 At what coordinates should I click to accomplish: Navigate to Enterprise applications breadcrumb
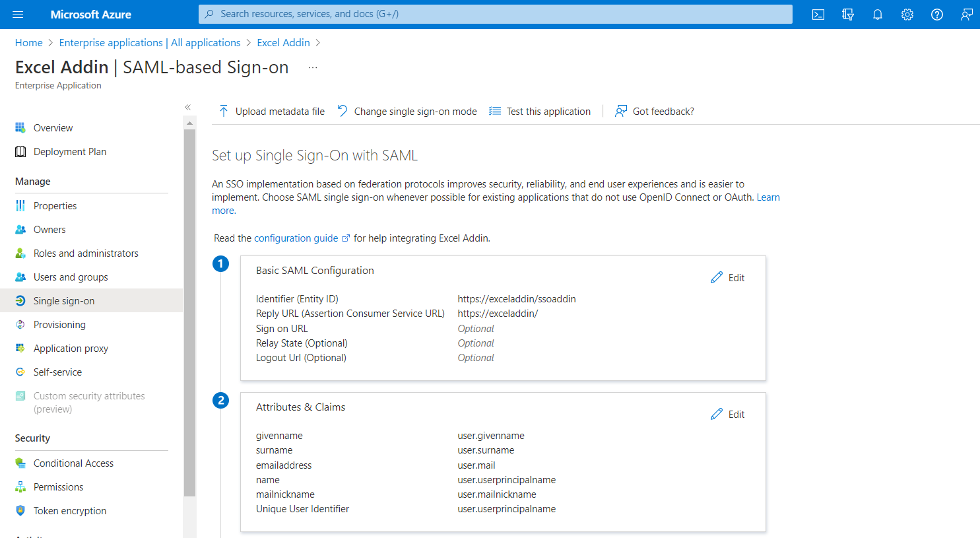point(150,43)
